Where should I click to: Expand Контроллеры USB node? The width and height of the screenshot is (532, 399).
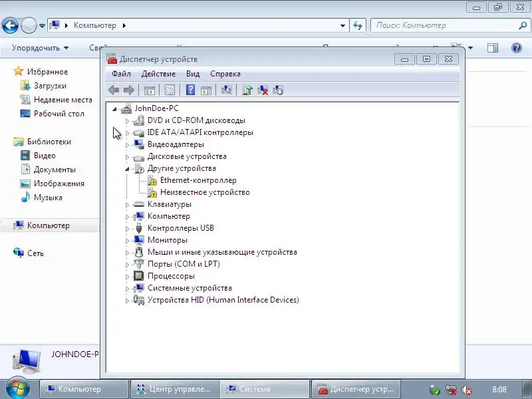[127, 229]
